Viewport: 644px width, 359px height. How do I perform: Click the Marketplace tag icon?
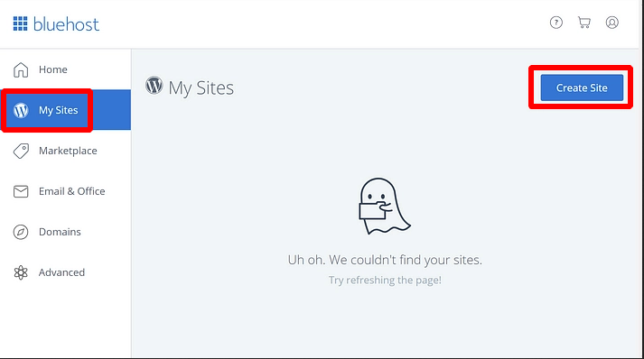[x=21, y=151]
